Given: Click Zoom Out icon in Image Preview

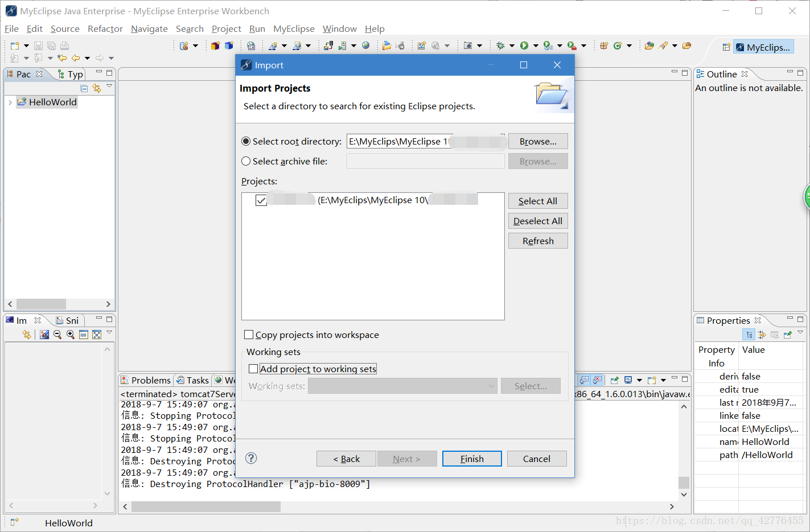Looking at the screenshot, I should [57, 335].
